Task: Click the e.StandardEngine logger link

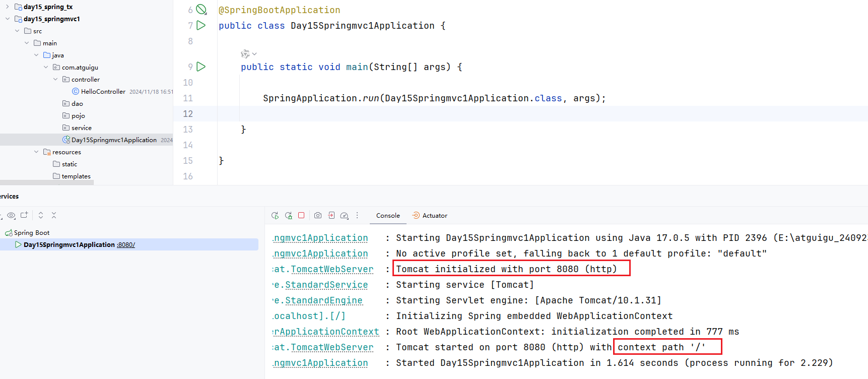Action: click(317, 300)
